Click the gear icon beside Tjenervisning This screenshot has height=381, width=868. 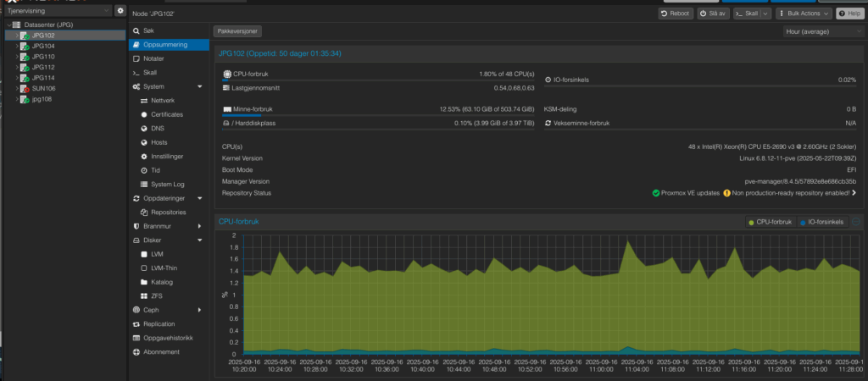120,11
